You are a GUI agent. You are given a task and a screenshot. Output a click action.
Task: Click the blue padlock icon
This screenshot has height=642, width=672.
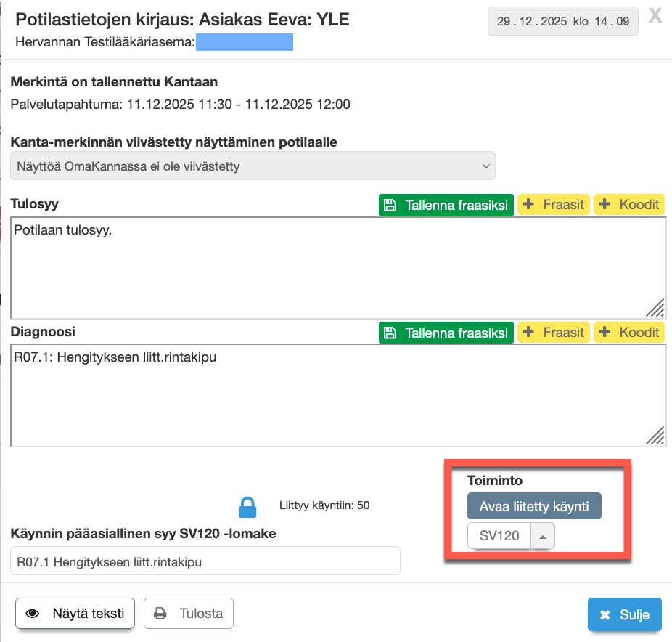pyautogui.click(x=248, y=506)
